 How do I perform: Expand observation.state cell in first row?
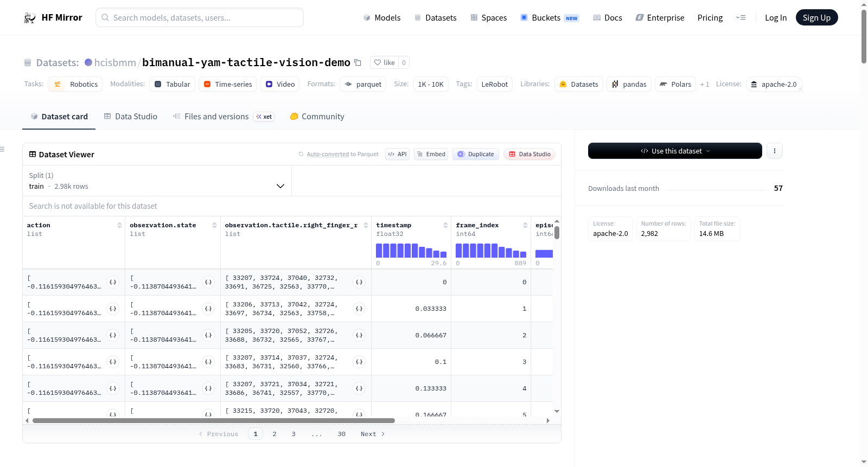tap(208, 282)
